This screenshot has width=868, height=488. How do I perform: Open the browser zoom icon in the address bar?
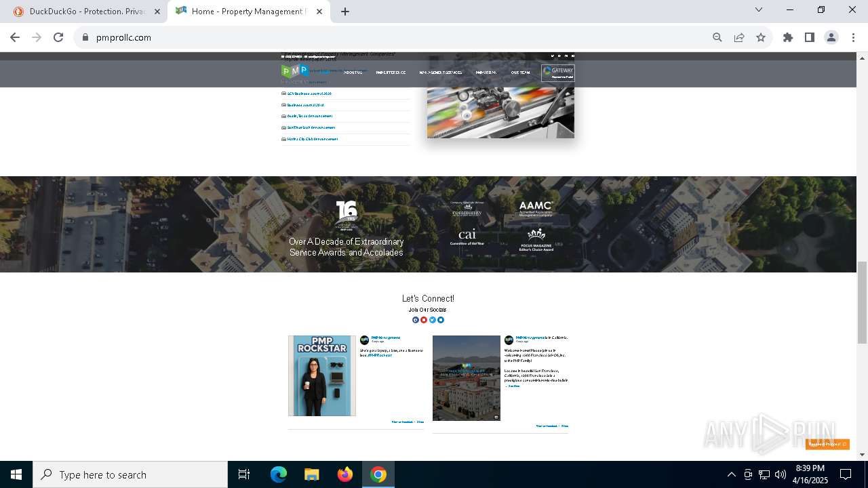pos(717,37)
